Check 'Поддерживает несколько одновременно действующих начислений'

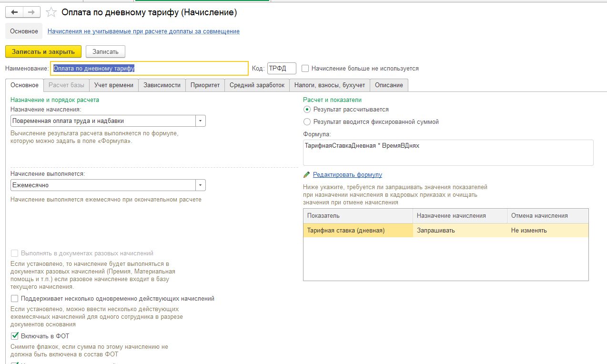[x=14, y=299]
